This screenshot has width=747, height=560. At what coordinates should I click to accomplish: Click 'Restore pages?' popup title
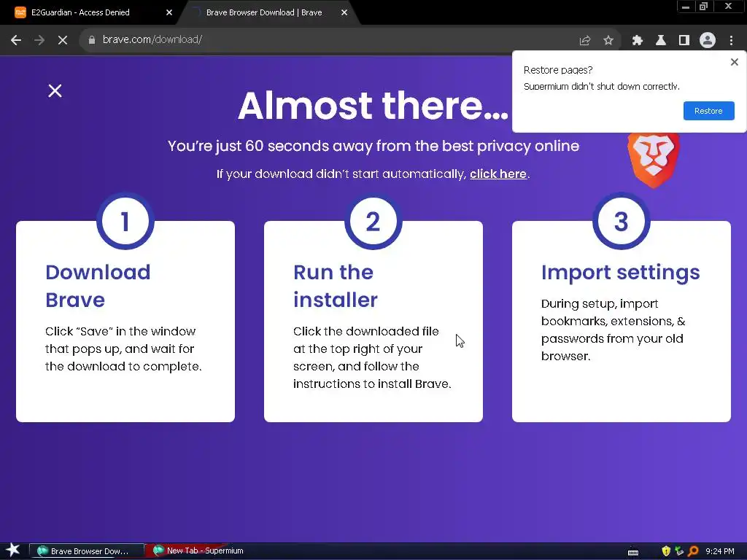pos(558,70)
